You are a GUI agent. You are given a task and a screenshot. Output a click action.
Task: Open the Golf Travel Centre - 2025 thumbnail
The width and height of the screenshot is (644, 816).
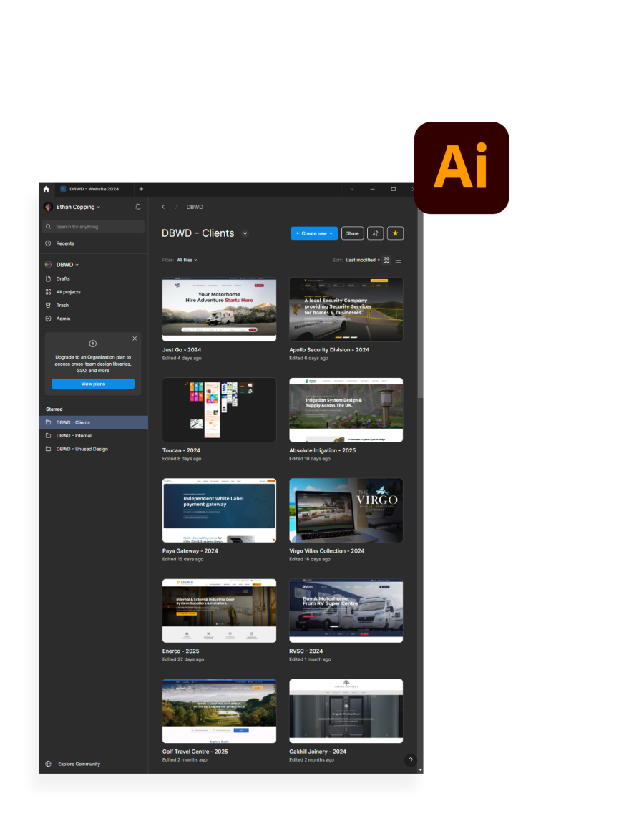[219, 711]
